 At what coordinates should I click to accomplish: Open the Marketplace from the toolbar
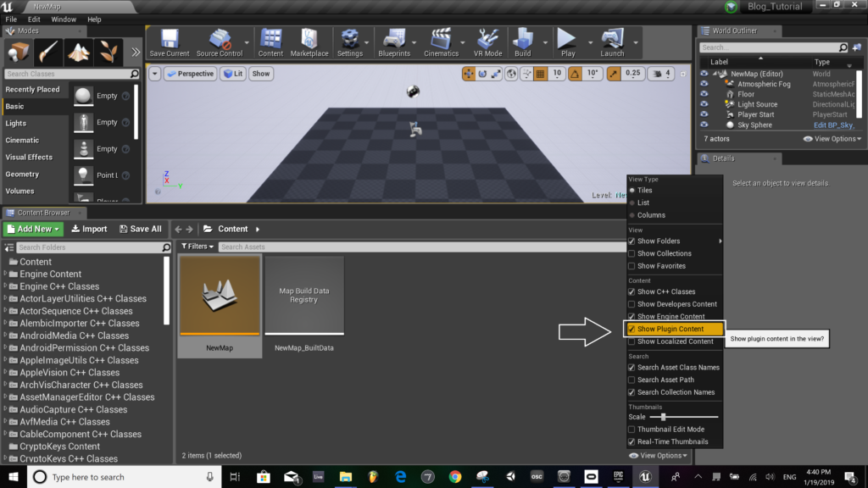pyautogui.click(x=309, y=40)
